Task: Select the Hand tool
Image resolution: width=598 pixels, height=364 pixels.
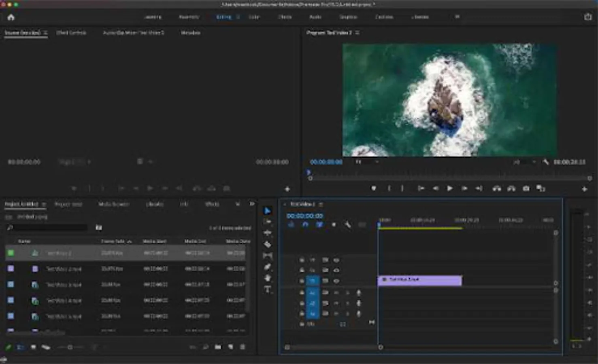Action: click(x=268, y=278)
